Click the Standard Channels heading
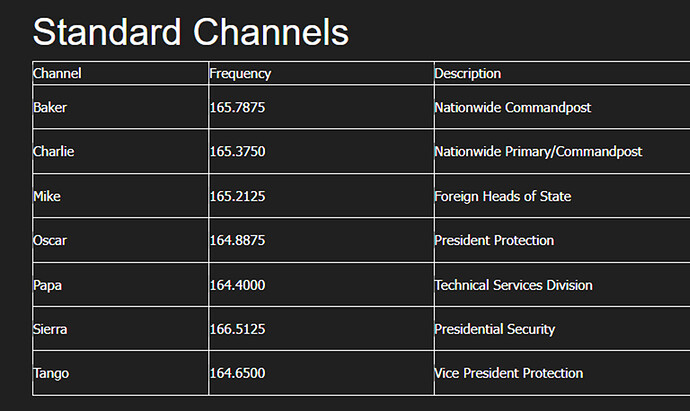This screenshot has height=411, width=690. [x=191, y=32]
